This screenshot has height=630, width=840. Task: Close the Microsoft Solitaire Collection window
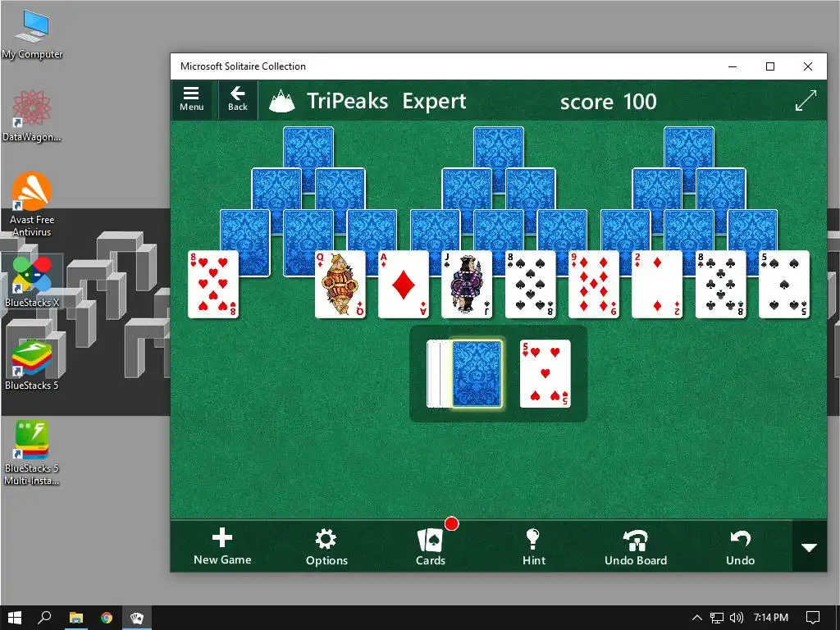tap(808, 66)
